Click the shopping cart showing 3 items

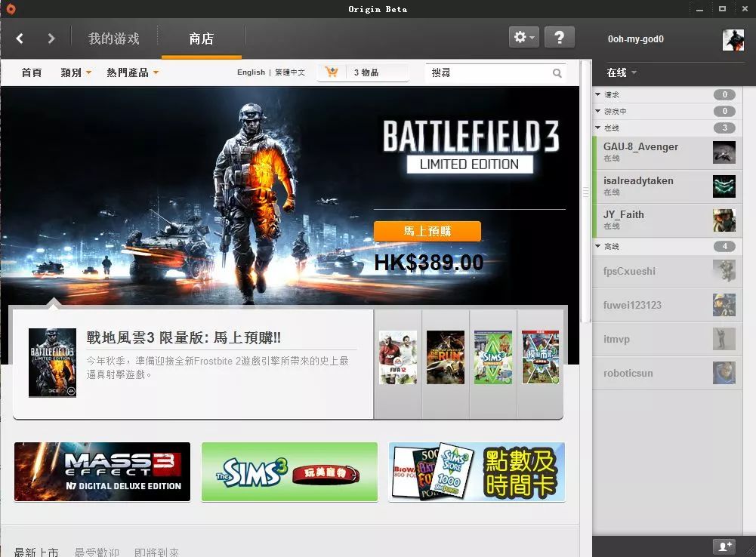(x=332, y=72)
